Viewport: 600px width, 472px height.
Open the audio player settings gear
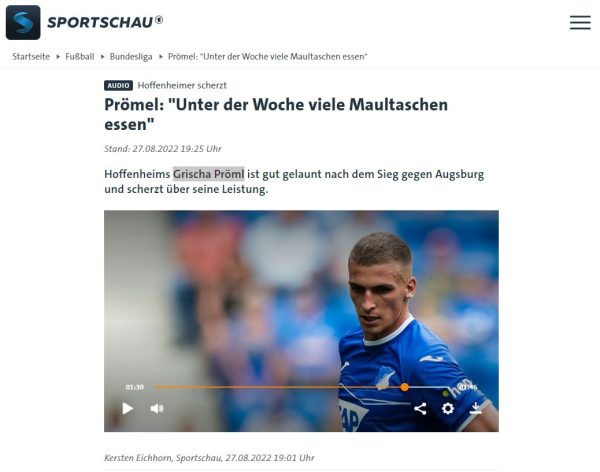click(x=448, y=408)
